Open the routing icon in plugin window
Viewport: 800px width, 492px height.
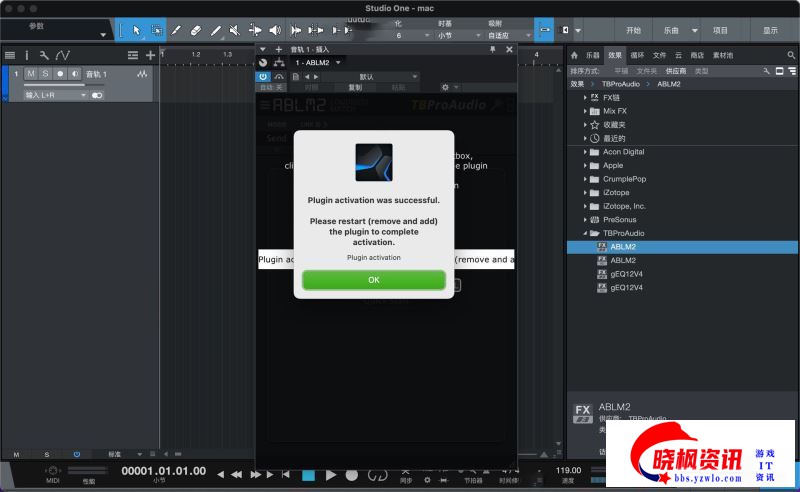pyautogui.click(x=279, y=62)
